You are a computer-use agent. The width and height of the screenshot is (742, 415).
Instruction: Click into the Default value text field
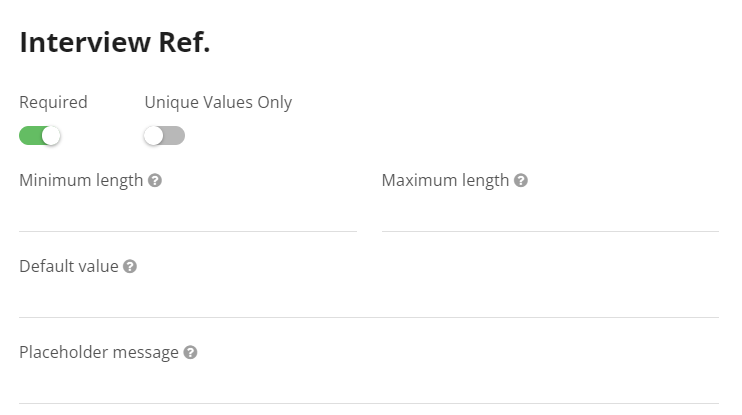[368, 299]
